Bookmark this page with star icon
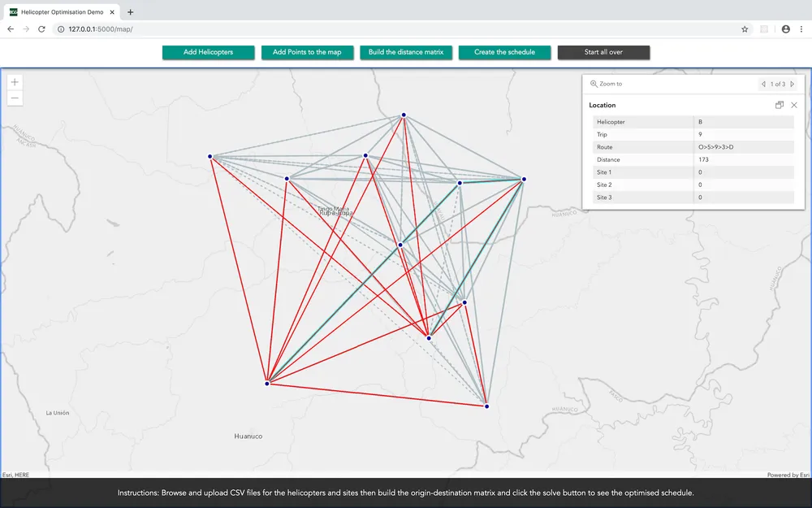This screenshot has height=508, width=812. pos(745,29)
